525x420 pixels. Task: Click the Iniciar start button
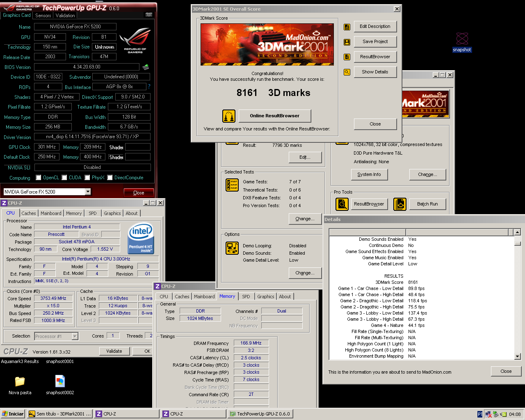click(13, 414)
